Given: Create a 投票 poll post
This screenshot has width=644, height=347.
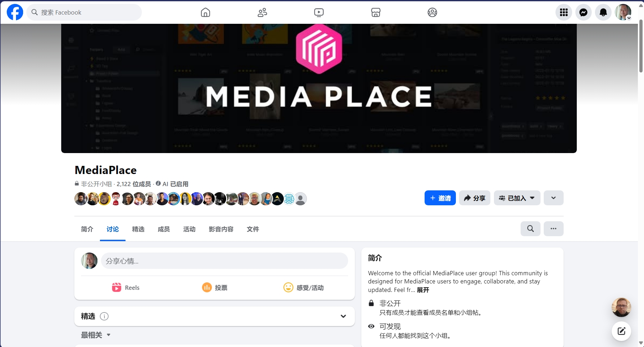Looking at the screenshot, I should click(214, 288).
